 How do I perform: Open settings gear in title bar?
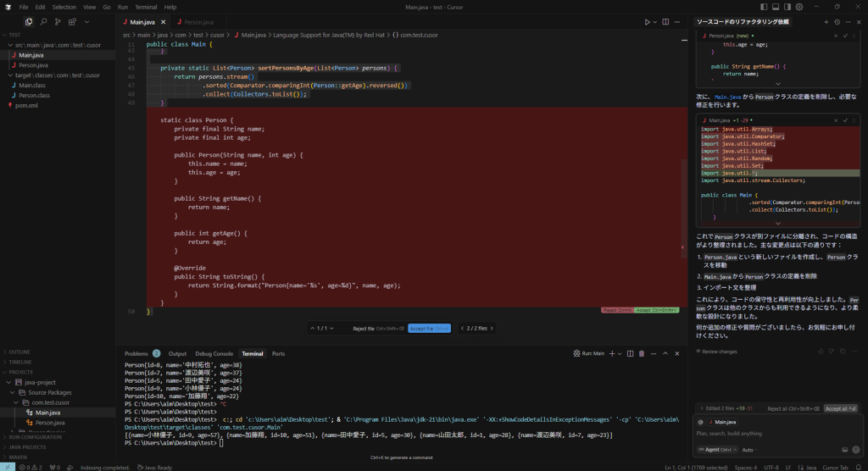pyautogui.click(x=799, y=7)
